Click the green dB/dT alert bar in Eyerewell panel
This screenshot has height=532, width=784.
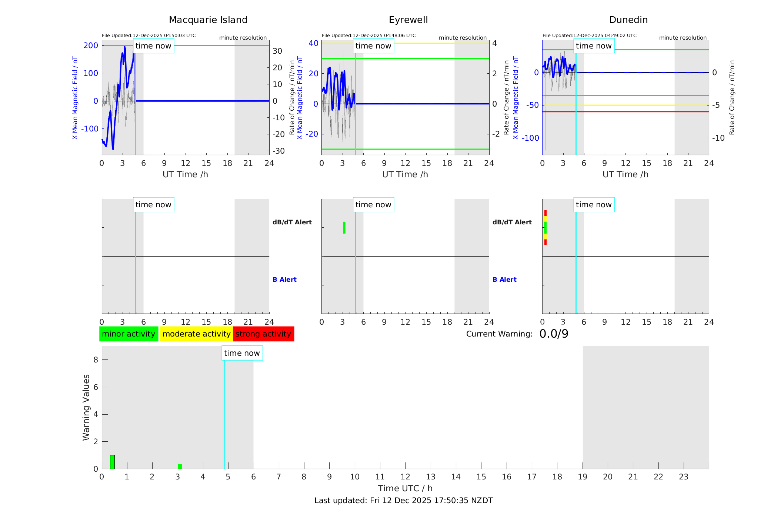click(344, 228)
